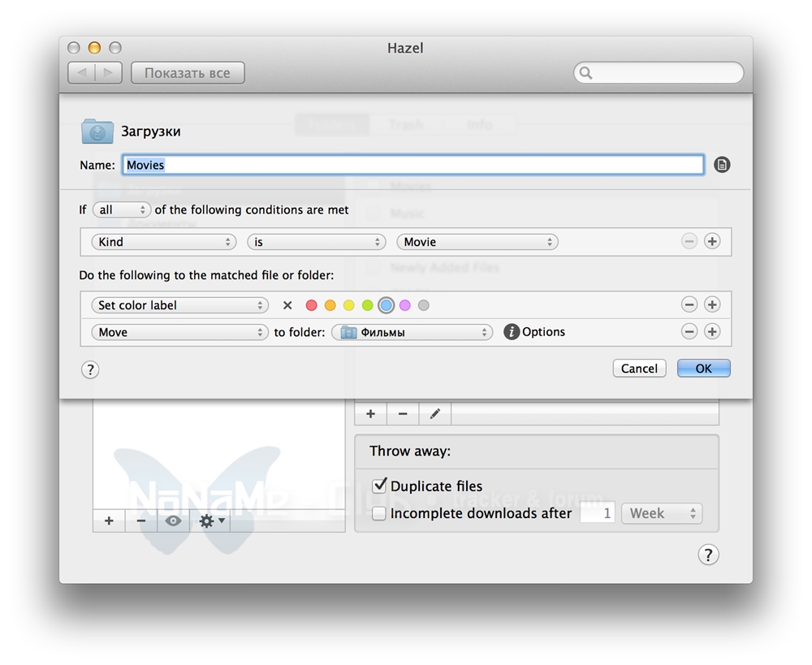
Task: Open the Movie kind dropdown
Action: coord(477,242)
